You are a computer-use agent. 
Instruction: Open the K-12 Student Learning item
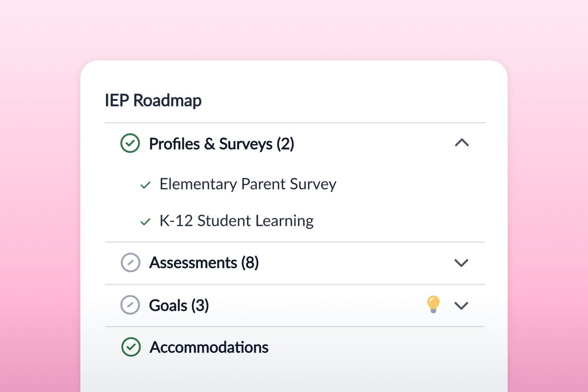pyautogui.click(x=236, y=220)
